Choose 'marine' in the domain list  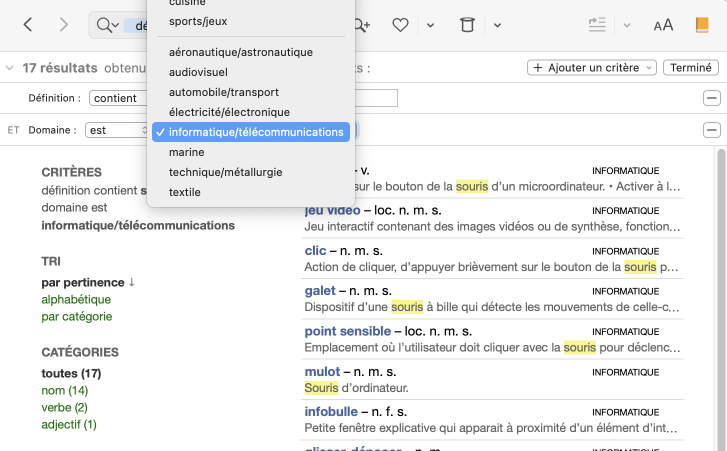click(186, 152)
